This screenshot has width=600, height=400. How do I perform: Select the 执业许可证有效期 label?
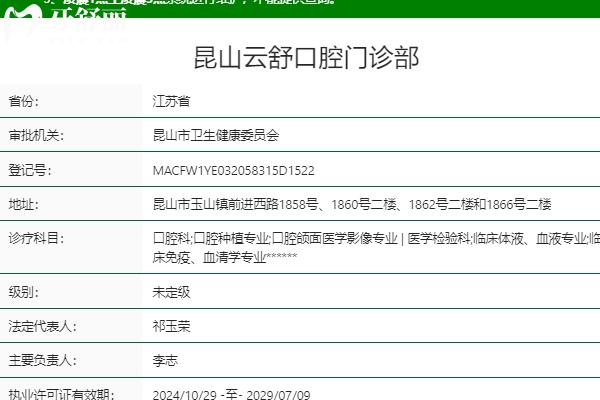click(x=61, y=394)
